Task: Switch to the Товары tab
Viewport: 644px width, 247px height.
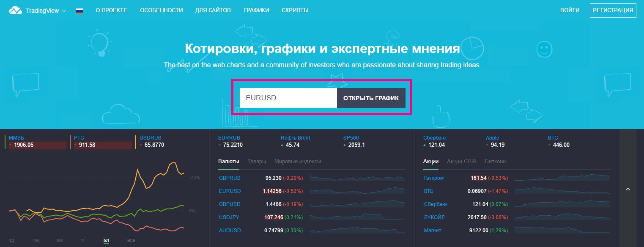Action: [x=257, y=161]
